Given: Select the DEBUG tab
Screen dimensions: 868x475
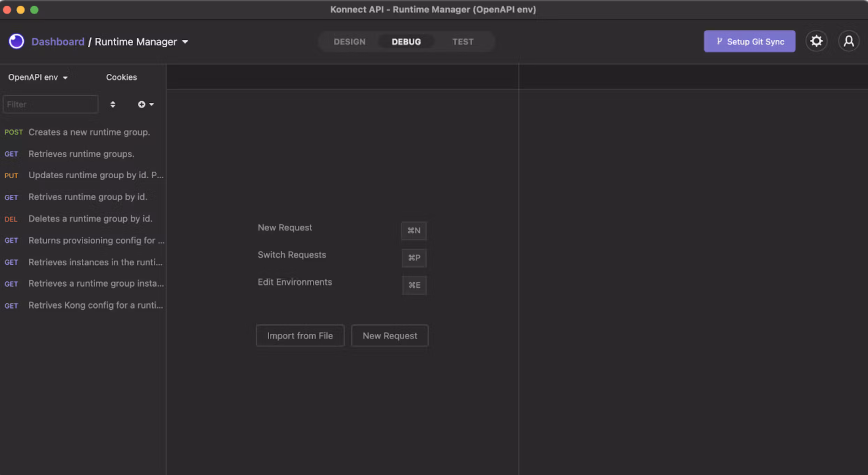Looking at the screenshot, I should [x=406, y=42].
